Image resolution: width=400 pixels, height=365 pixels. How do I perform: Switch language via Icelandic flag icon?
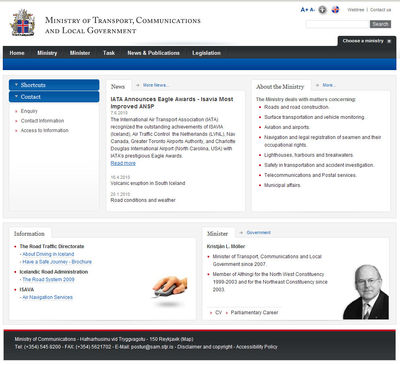(335, 10)
